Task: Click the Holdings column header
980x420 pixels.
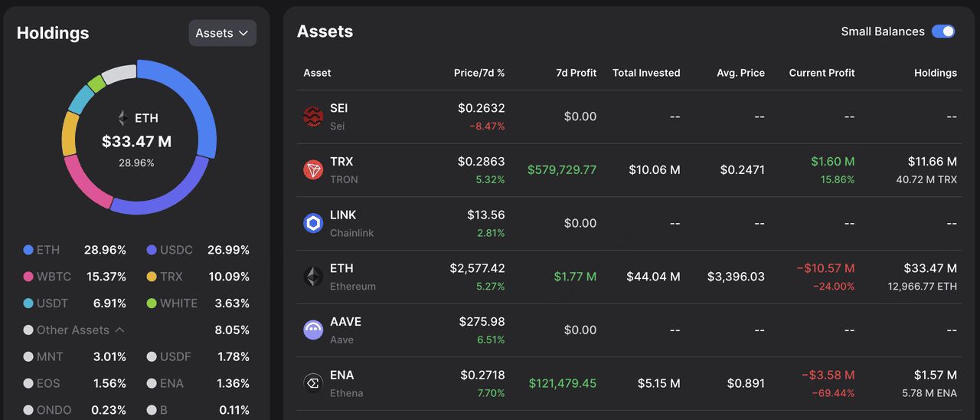Action: pyautogui.click(x=935, y=73)
